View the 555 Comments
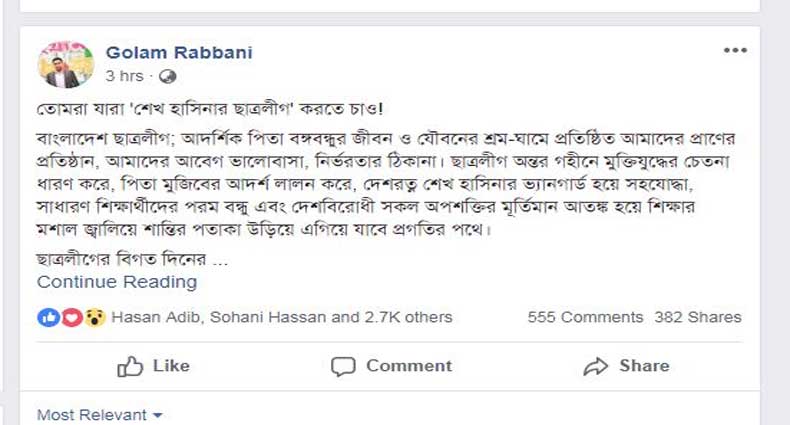Image resolution: width=790 pixels, height=425 pixels. (585, 317)
